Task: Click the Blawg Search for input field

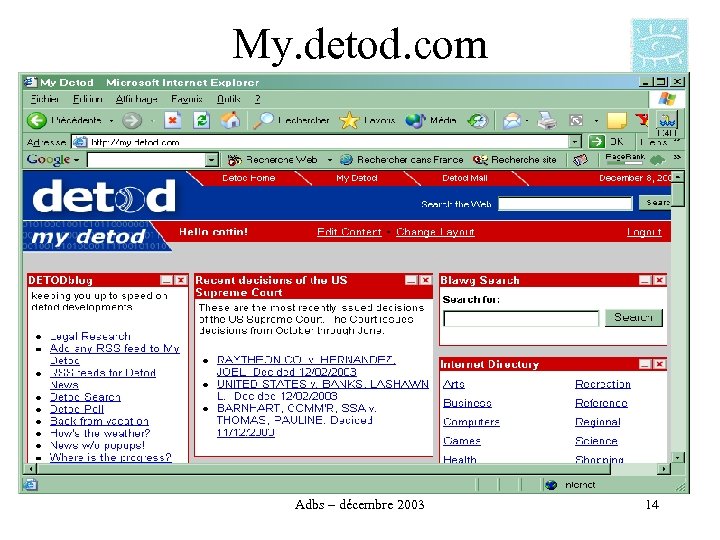Action: tap(521, 318)
